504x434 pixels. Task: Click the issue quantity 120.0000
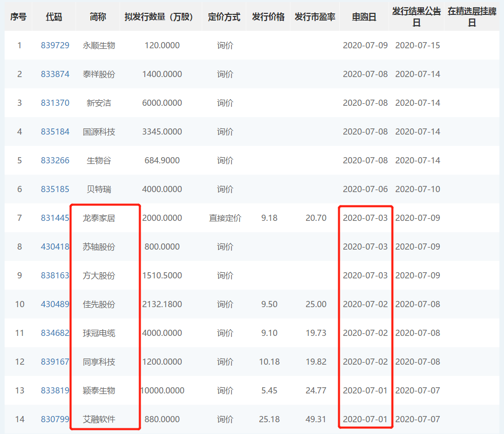click(x=162, y=45)
